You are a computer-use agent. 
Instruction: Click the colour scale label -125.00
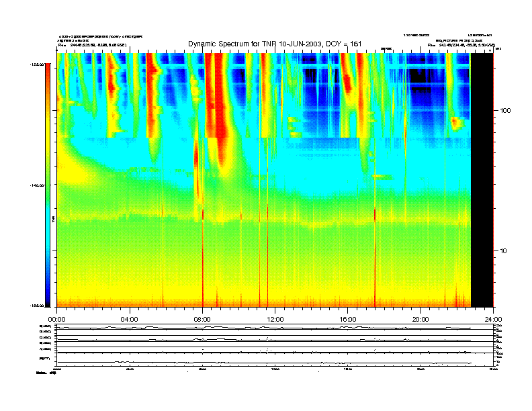click(x=37, y=64)
